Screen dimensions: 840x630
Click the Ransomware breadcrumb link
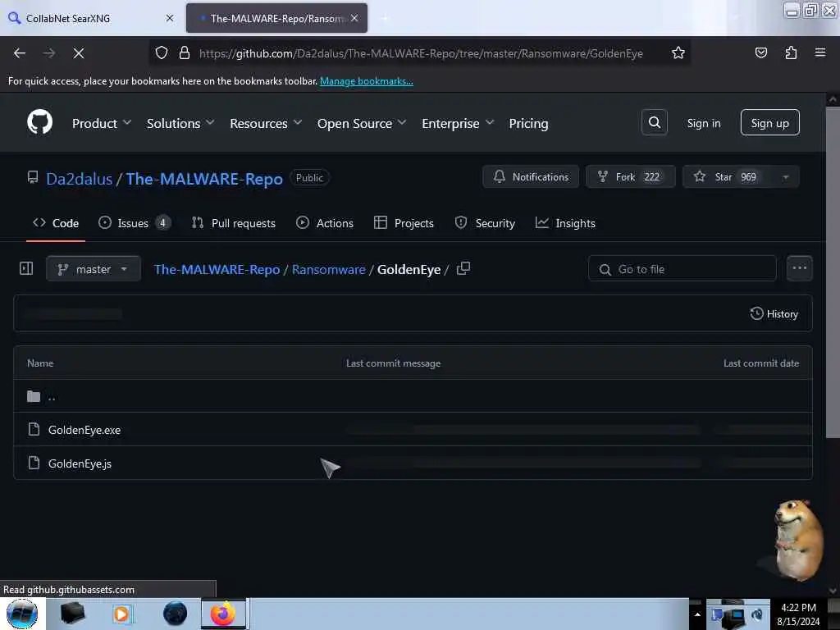(328, 269)
